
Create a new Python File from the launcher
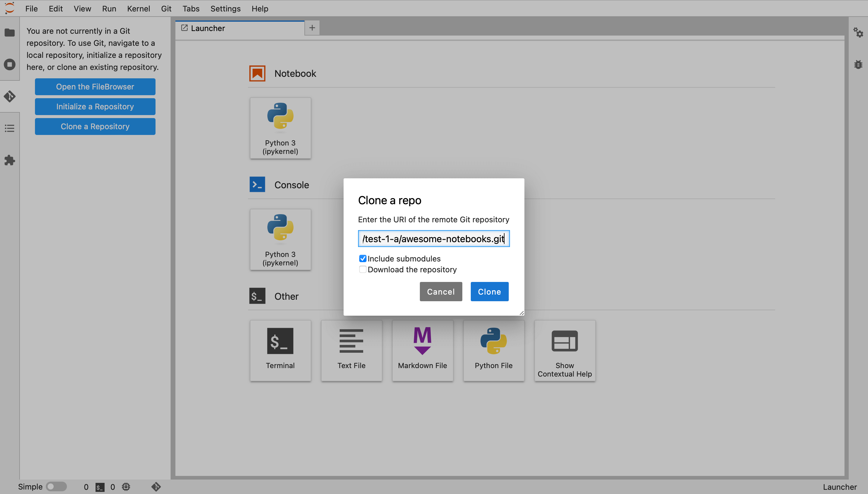(x=493, y=350)
